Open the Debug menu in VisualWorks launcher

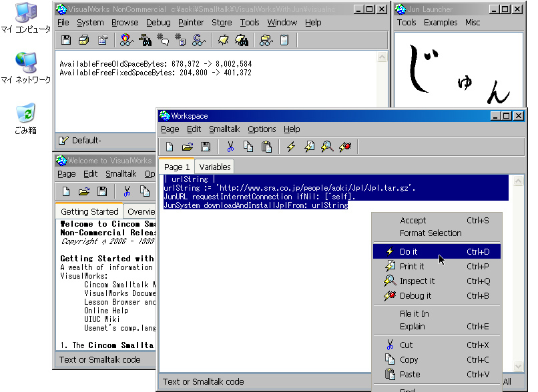pos(158,23)
